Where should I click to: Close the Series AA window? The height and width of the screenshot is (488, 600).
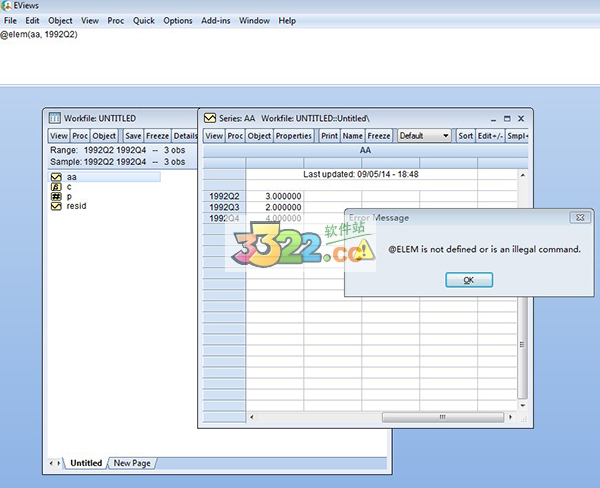521,119
